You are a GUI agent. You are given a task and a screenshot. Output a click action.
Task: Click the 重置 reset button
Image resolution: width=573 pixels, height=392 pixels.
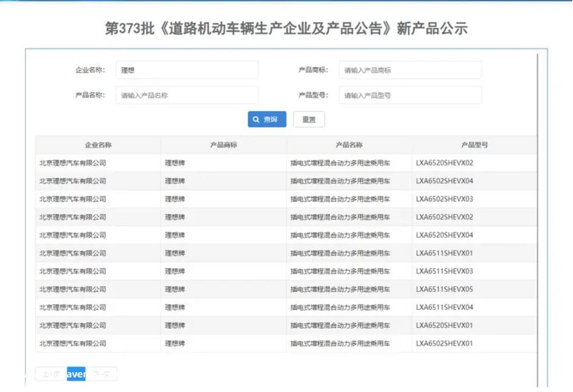pos(309,119)
